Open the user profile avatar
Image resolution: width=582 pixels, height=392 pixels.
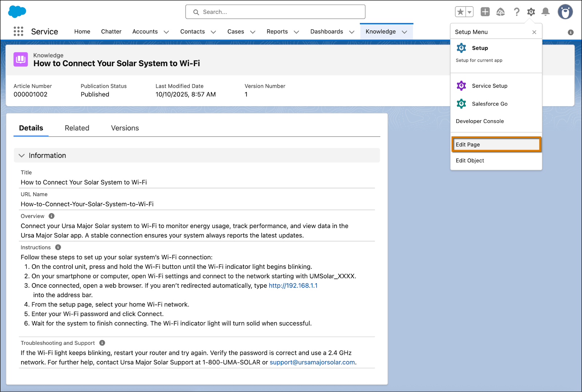point(565,12)
